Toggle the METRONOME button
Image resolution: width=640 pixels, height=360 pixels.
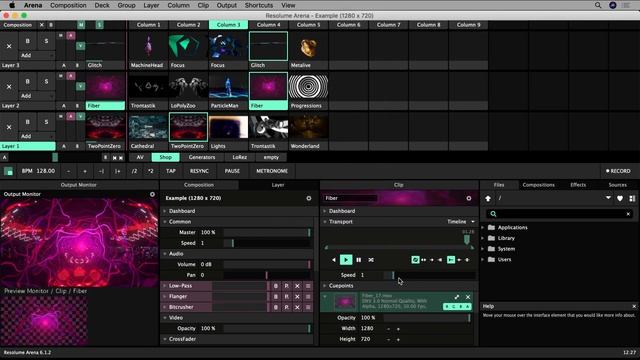click(272, 171)
